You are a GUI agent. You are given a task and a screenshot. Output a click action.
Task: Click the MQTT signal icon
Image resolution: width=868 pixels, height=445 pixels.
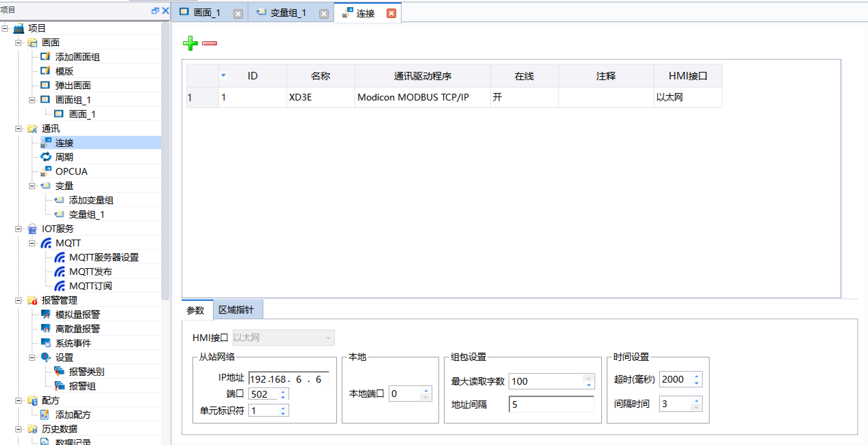tap(46, 243)
